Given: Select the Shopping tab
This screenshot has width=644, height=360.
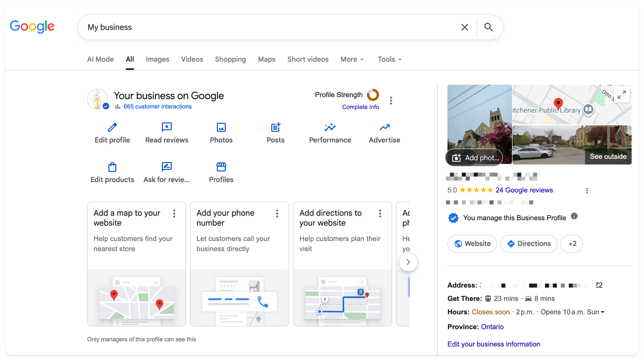Looking at the screenshot, I should pos(230,59).
